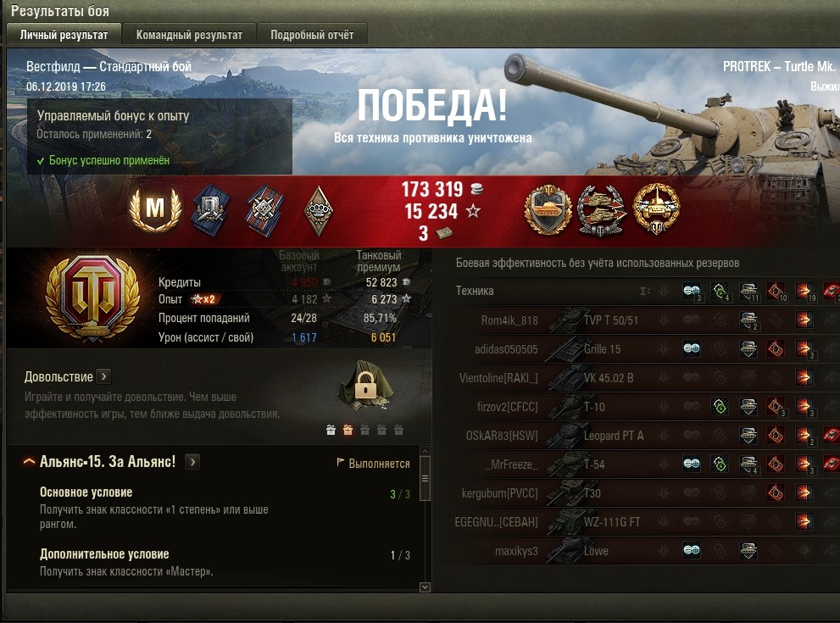Select the Личный результат tab
The image size is (840, 623).
tap(64, 35)
